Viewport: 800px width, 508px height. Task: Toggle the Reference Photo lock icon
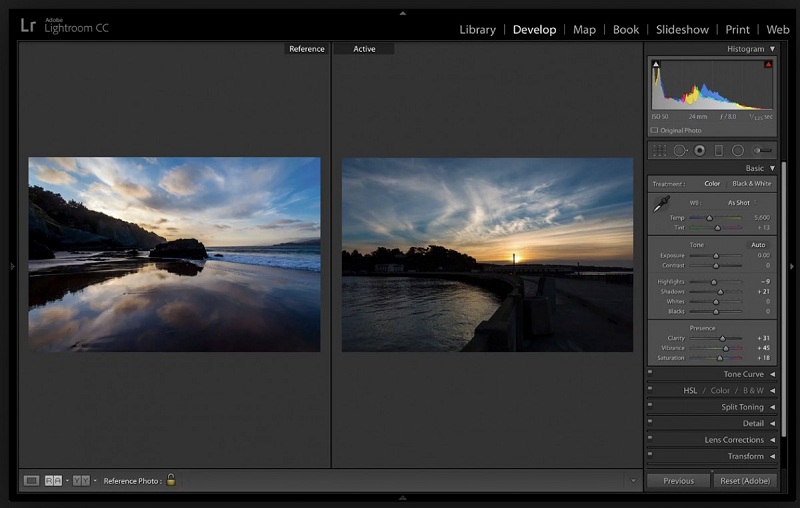[x=171, y=479]
